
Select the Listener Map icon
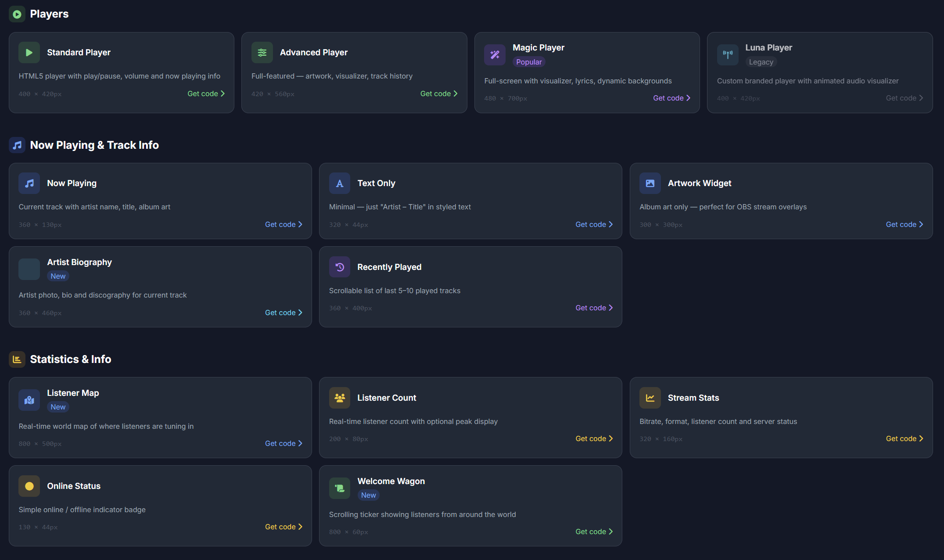[29, 400]
